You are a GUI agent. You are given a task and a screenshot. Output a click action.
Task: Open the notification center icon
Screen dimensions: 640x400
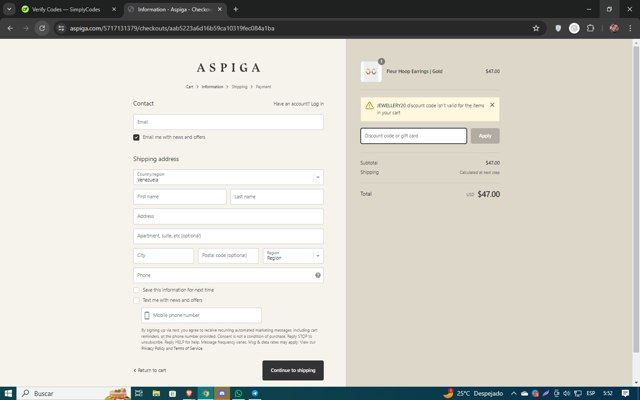click(625, 393)
